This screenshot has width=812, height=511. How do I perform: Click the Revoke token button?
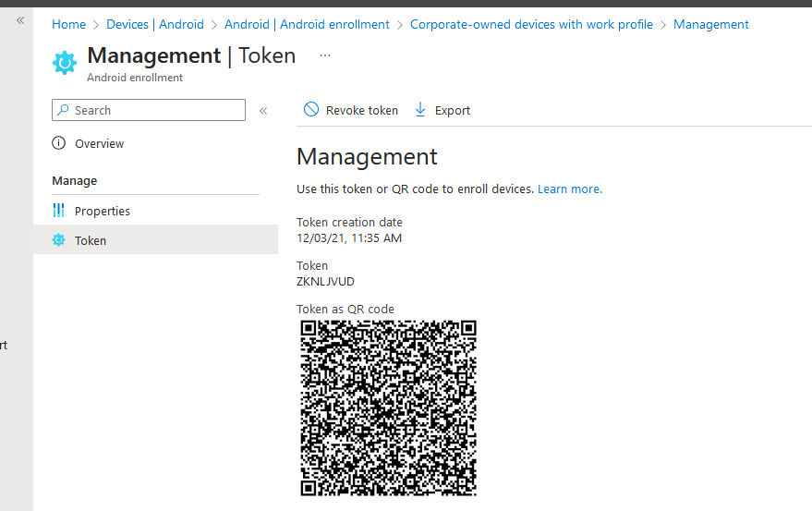pos(351,110)
